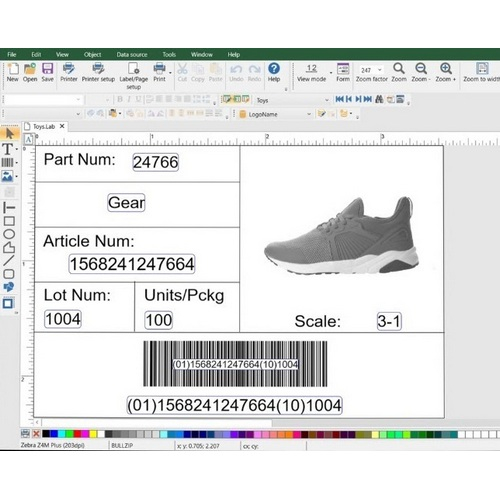Viewport: 500px width, 500px height.
Task: Select the blue shapes tool
Action: (x=9, y=287)
